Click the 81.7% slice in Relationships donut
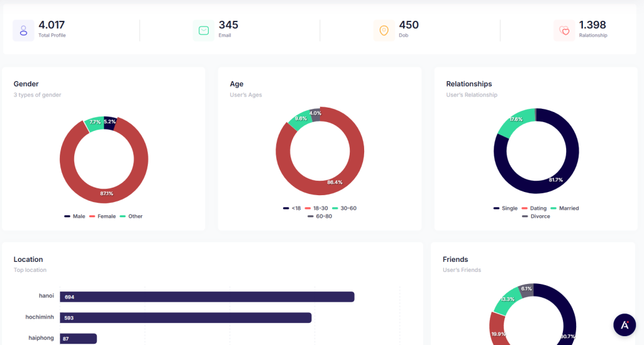The image size is (644, 345). [555, 179]
